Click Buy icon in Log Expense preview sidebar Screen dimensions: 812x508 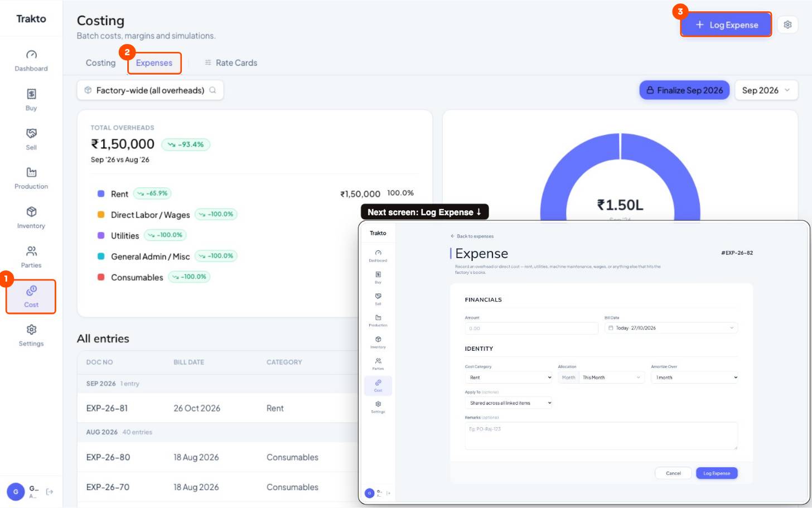(378, 274)
